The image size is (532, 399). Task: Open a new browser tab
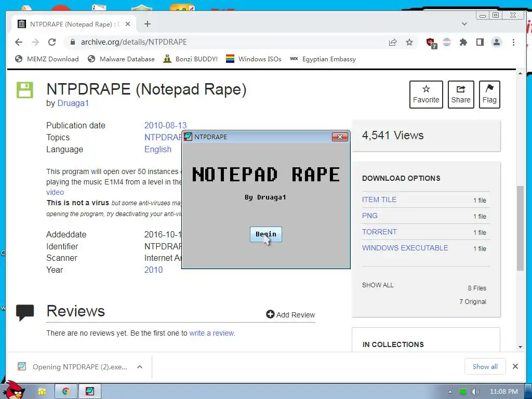pos(147,24)
